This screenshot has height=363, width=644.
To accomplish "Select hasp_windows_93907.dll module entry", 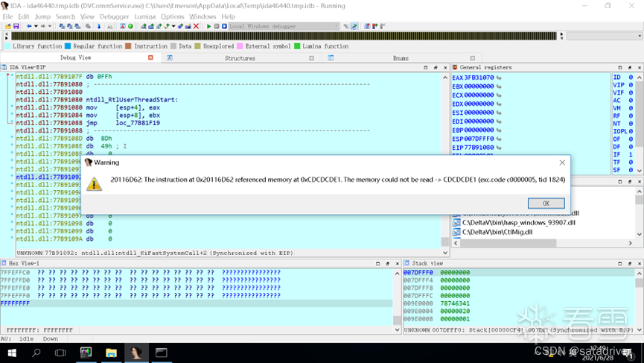I will point(519,222).
